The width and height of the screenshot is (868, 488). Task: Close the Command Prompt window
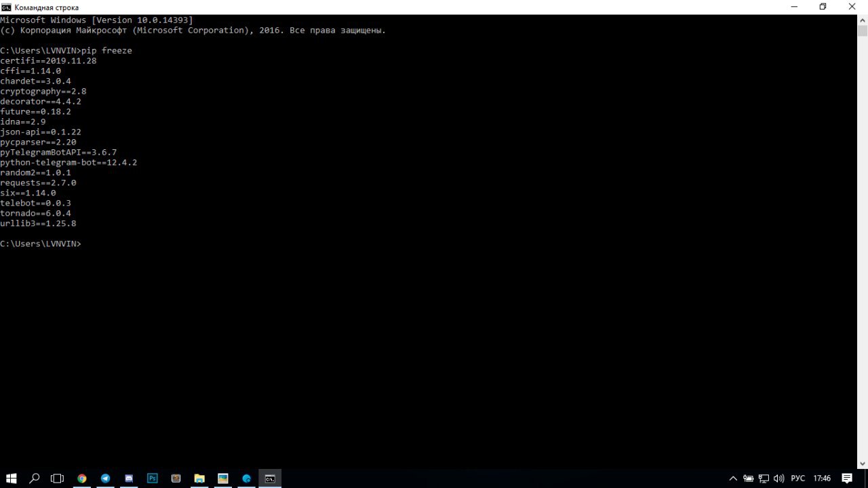(852, 7)
